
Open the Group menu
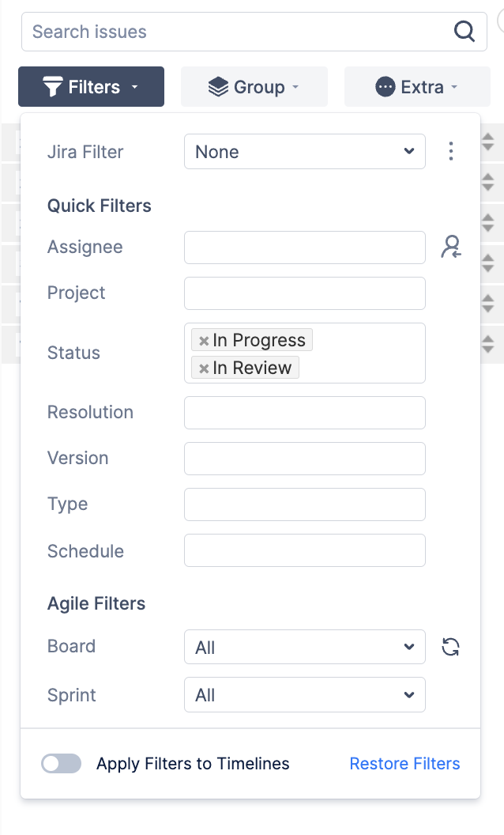point(254,86)
